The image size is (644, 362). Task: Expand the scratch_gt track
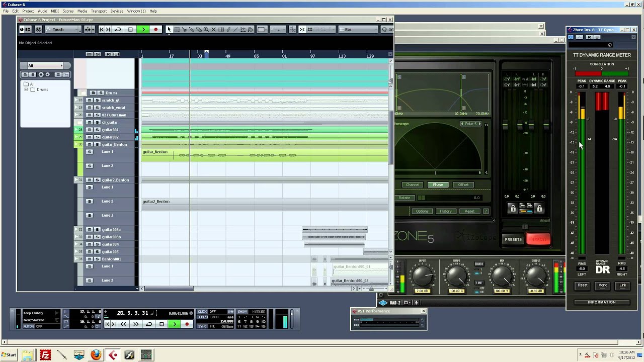(76, 100)
